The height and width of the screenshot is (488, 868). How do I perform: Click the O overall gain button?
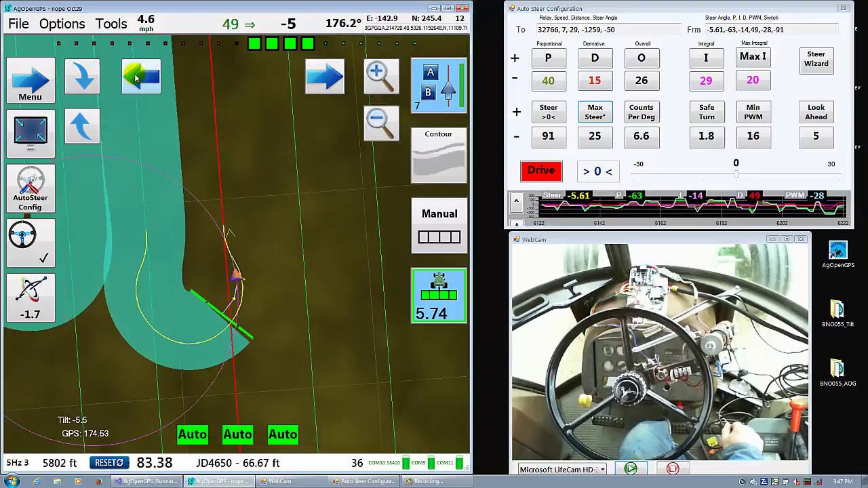coord(641,58)
